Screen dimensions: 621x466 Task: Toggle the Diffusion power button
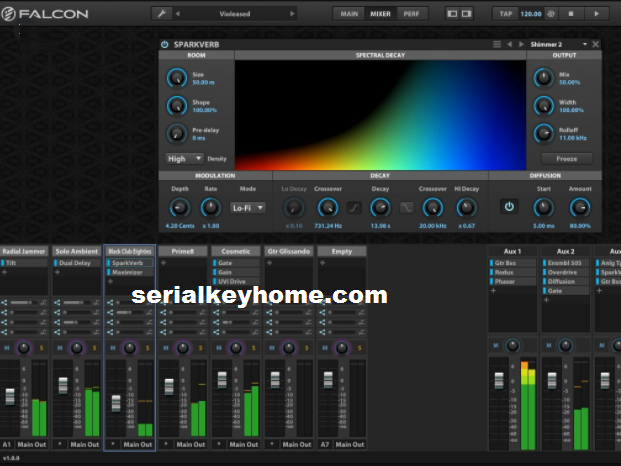(x=509, y=207)
